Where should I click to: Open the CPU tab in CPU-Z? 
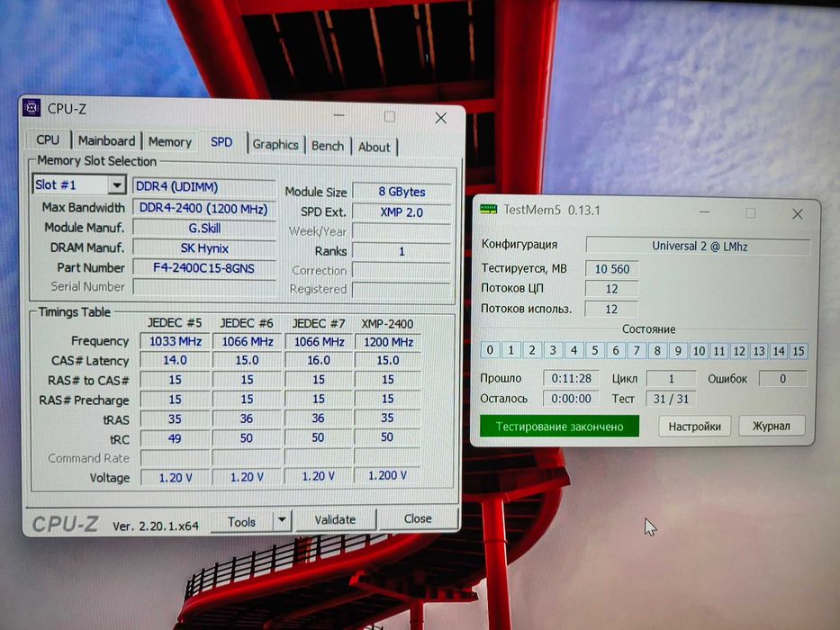pos(48,139)
